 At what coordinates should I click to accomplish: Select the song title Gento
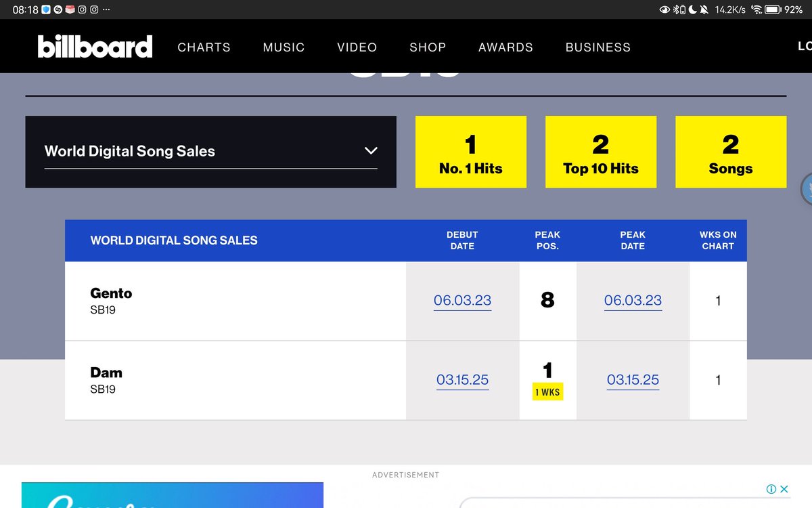click(111, 293)
